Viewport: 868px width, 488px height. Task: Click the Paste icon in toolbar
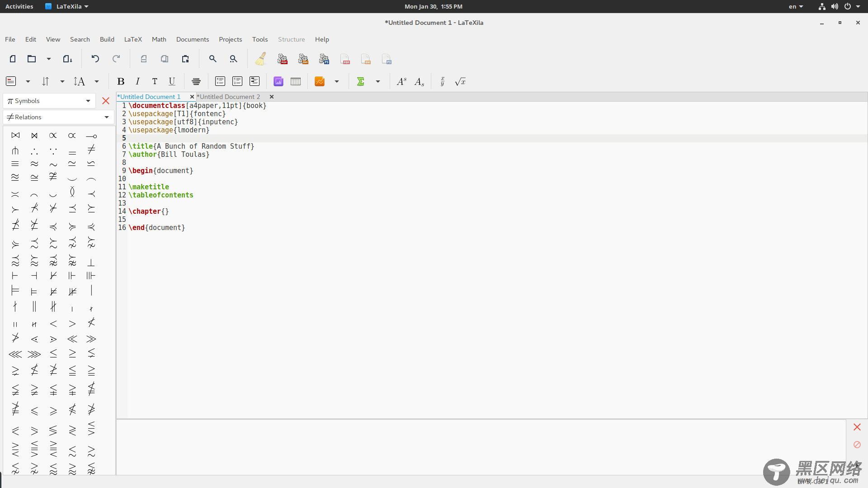[185, 59]
